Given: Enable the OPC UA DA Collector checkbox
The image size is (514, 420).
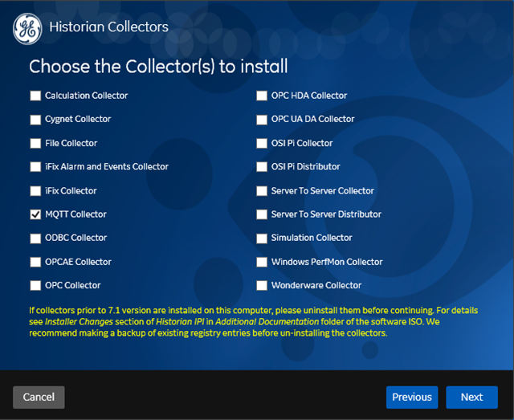Looking at the screenshot, I should 262,120.
